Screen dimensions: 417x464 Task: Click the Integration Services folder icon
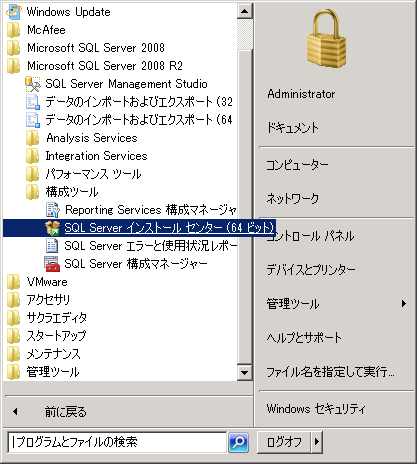pyautogui.click(x=33, y=156)
